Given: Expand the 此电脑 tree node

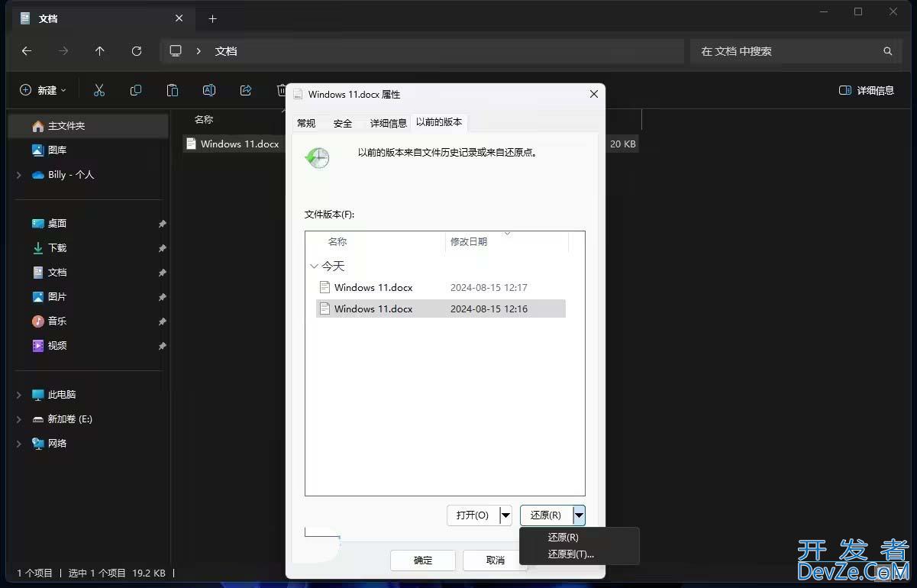Looking at the screenshot, I should point(19,395).
